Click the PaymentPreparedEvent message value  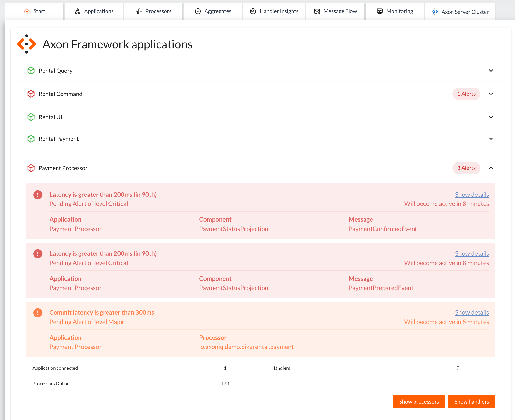point(381,288)
